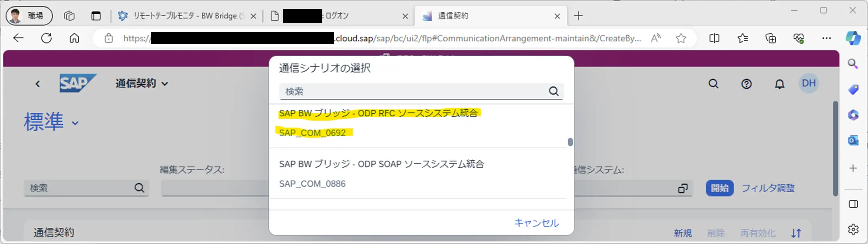Open a new browser tab
The image size is (868, 244).
coord(578,16)
